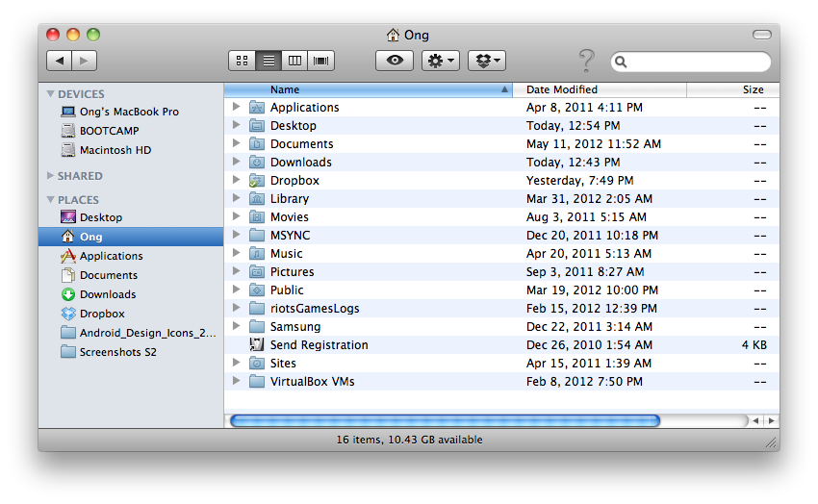The width and height of the screenshot is (818, 504).
Task: Select the riotsGamesLogs folder name
Action: 315,309
